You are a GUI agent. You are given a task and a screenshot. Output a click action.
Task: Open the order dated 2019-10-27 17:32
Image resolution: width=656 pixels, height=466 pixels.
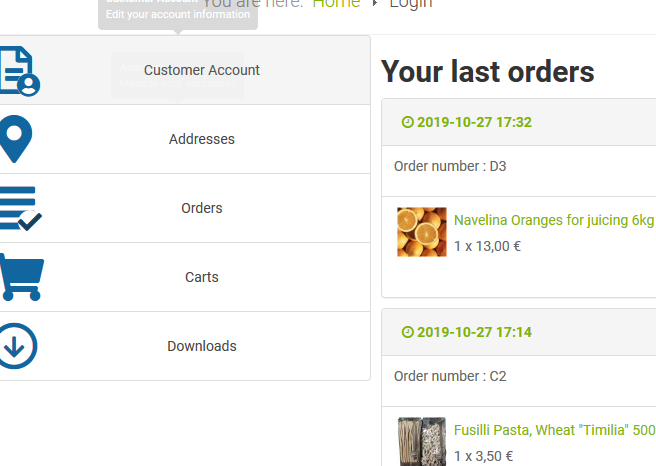(474, 123)
